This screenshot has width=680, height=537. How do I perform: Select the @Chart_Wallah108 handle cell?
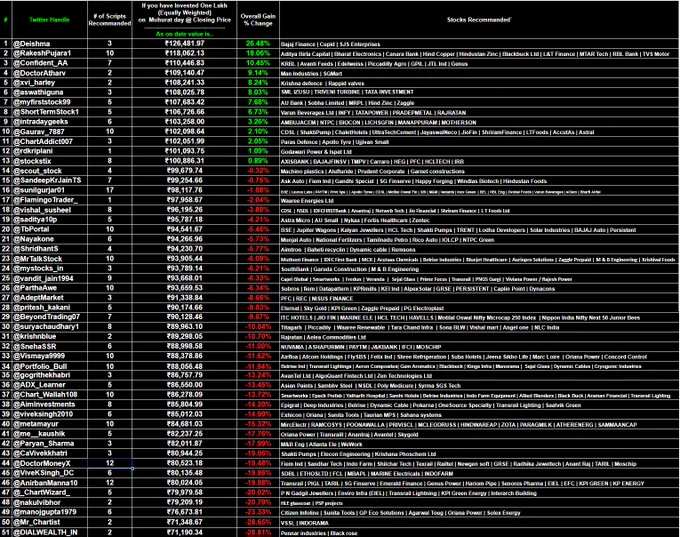point(50,395)
